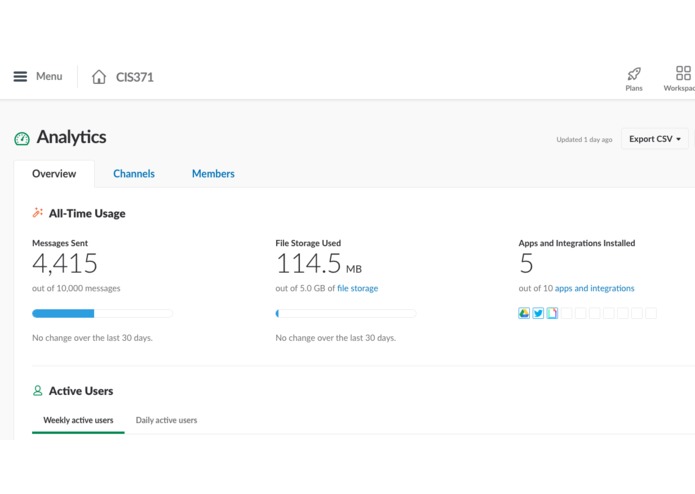The width and height of the screenshot is (695, 494).
Task: Click the All-Time Usage sparkle icon
Action: click(x=38, y=213)
